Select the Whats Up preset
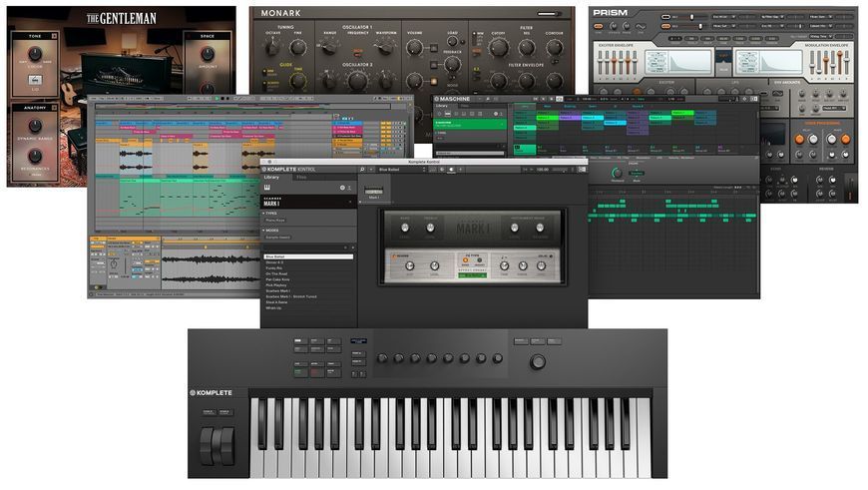 (273, 308)
